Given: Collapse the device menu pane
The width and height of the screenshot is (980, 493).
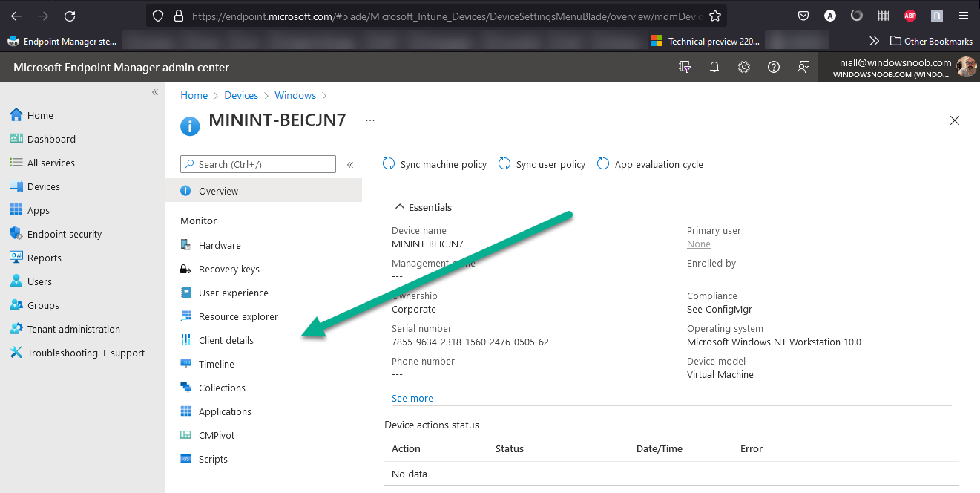Looking at the screenshot, I should click(350, 165).
